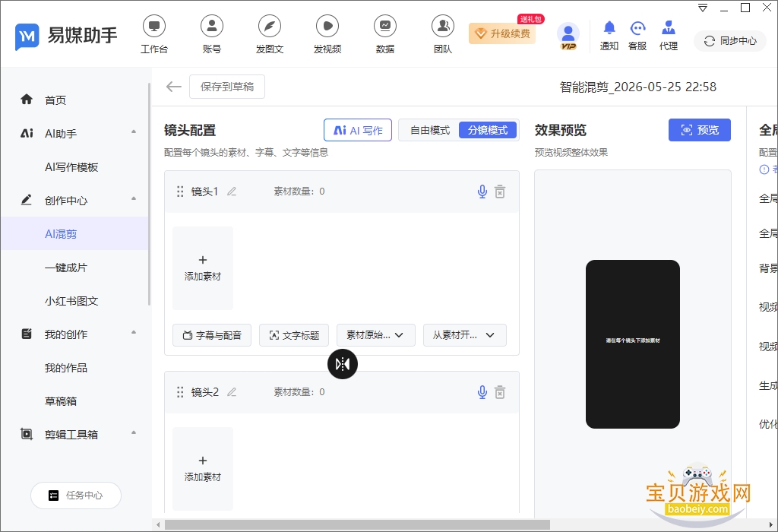The height and width of the screenshot is (532, 778).
Task: Click the horizontal scrollbar thumb
Action: [x=357, y=524]
